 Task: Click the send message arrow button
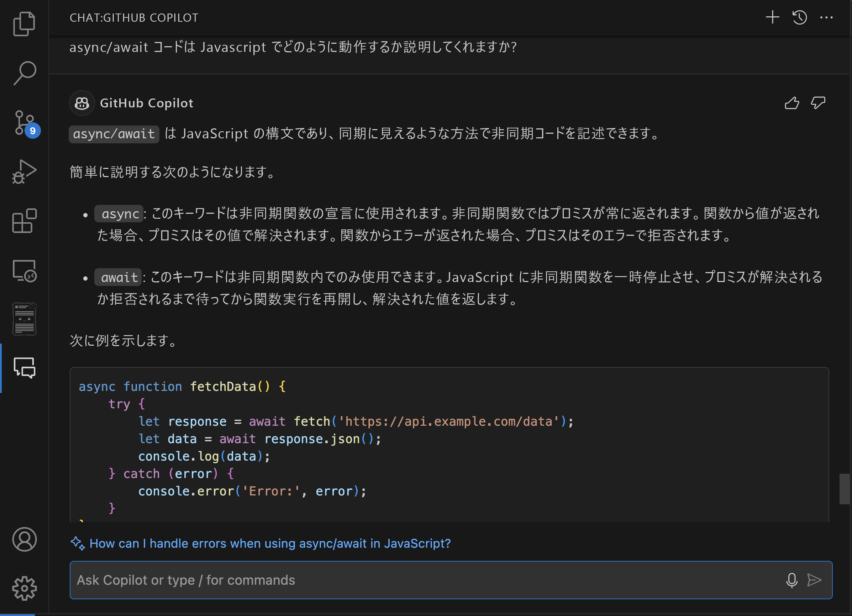coord(814,580)
